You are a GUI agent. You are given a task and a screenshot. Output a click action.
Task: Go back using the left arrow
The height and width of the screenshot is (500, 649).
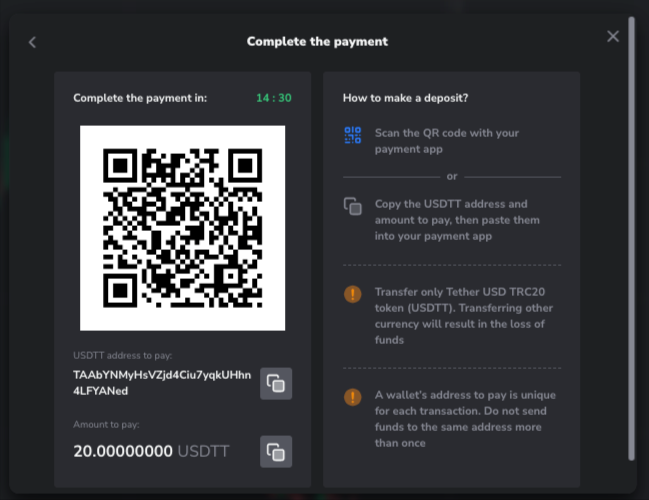(x=32, y=42)
